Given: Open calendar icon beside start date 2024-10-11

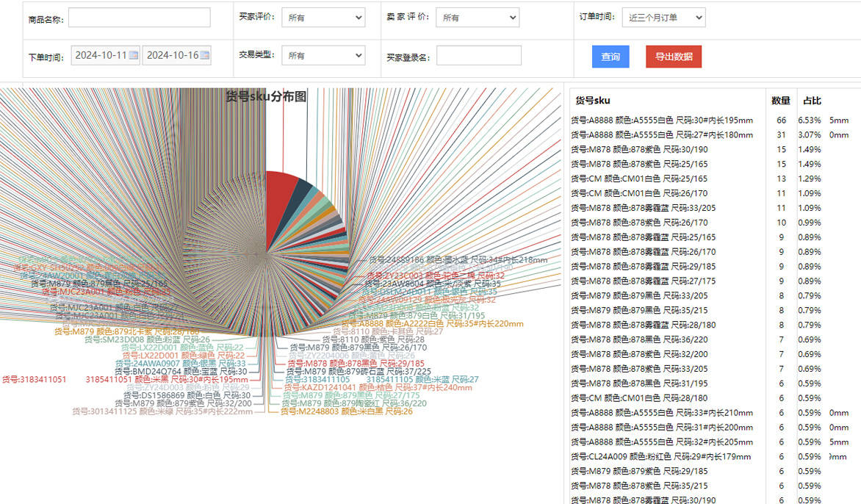Looking at the screenshot, I should [x=134, y=55].
